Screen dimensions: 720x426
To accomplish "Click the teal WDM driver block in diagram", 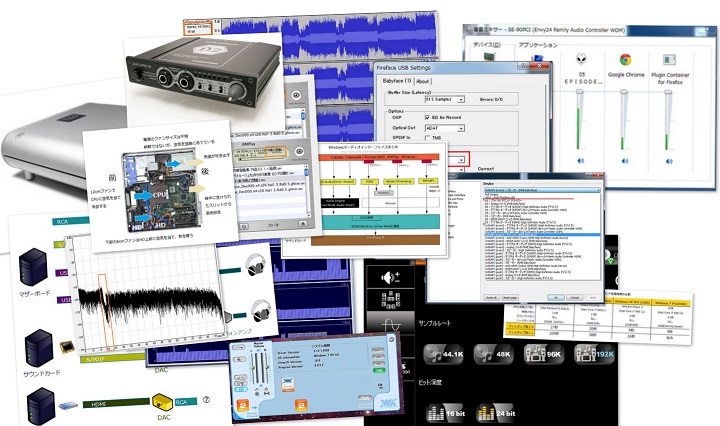I will (x=379, y=222).
